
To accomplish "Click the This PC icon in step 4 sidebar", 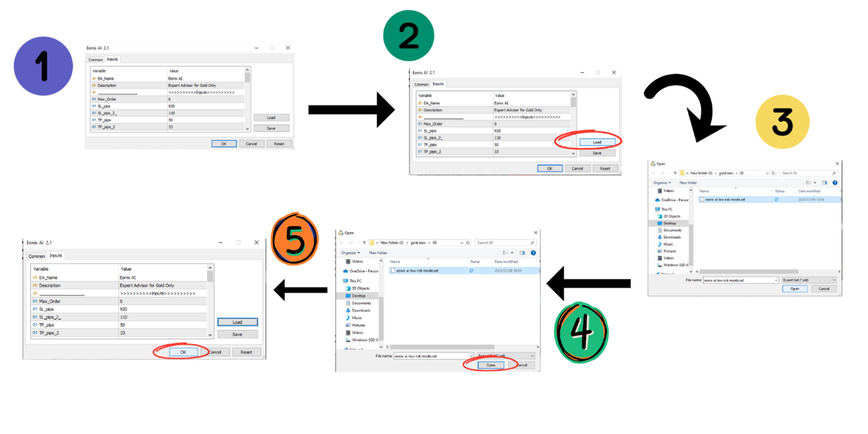I will [x=346, y=281].
